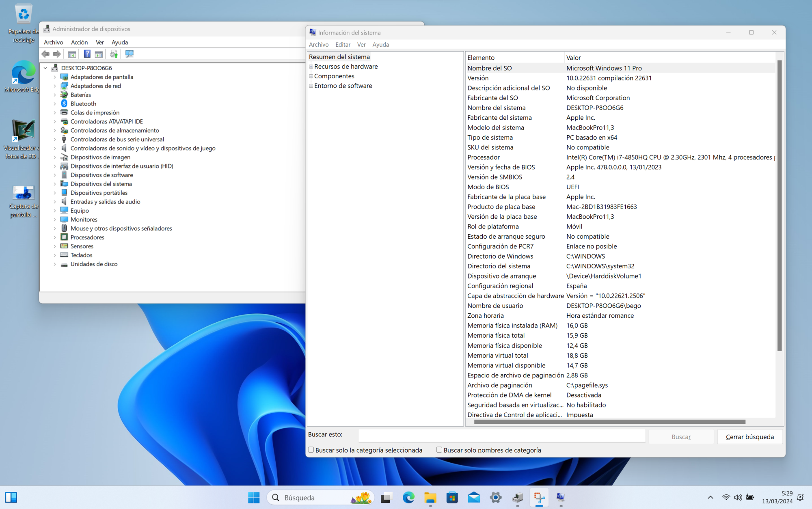Click Scan for hardware changes toolbar icon
812x509 pixels.
pyautogui.click(x=129, y=54)
